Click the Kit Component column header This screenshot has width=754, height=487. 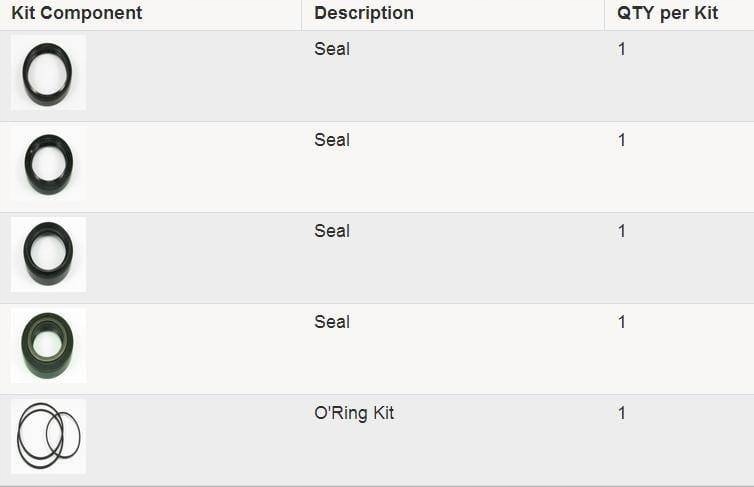pyautogui.click(x=76, y=13)
